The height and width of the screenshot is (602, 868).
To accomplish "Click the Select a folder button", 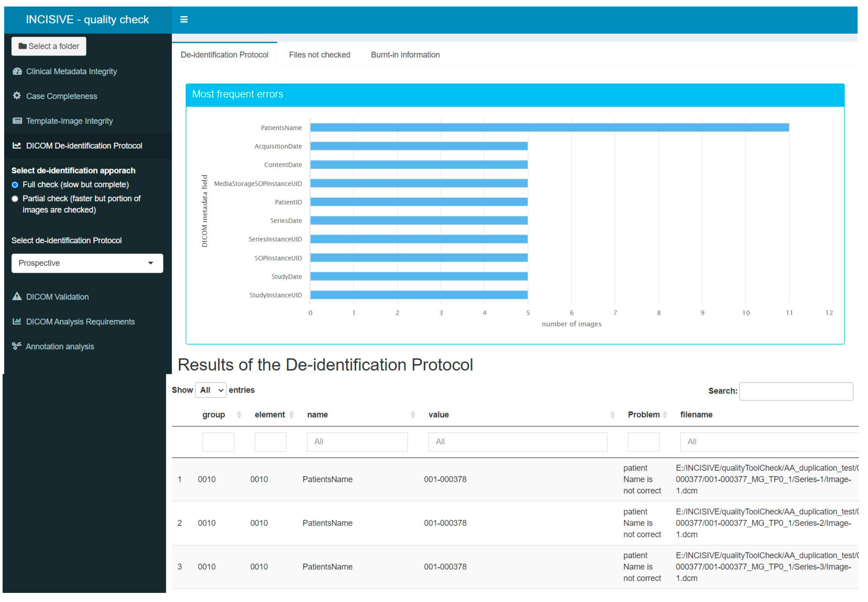I will click(x=49, y=46).
